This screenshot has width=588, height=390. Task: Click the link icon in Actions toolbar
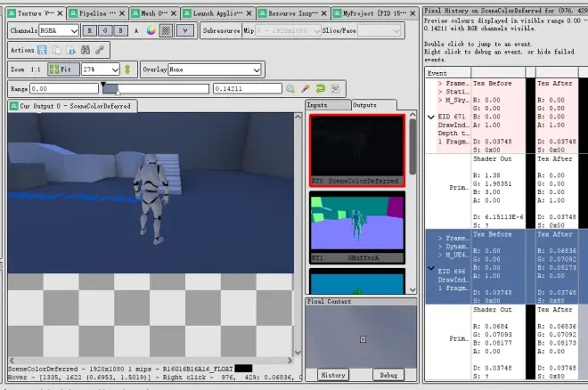point(100,50)
